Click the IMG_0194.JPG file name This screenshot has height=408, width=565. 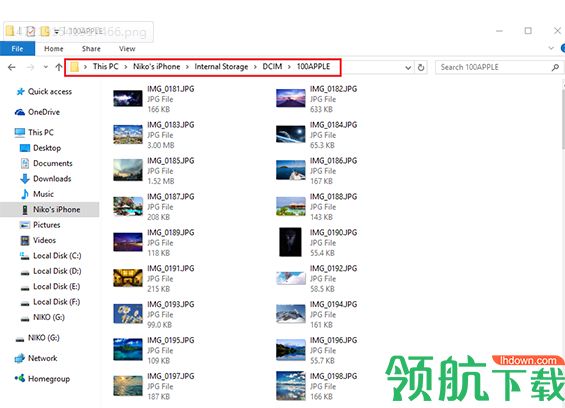point(333,305)
